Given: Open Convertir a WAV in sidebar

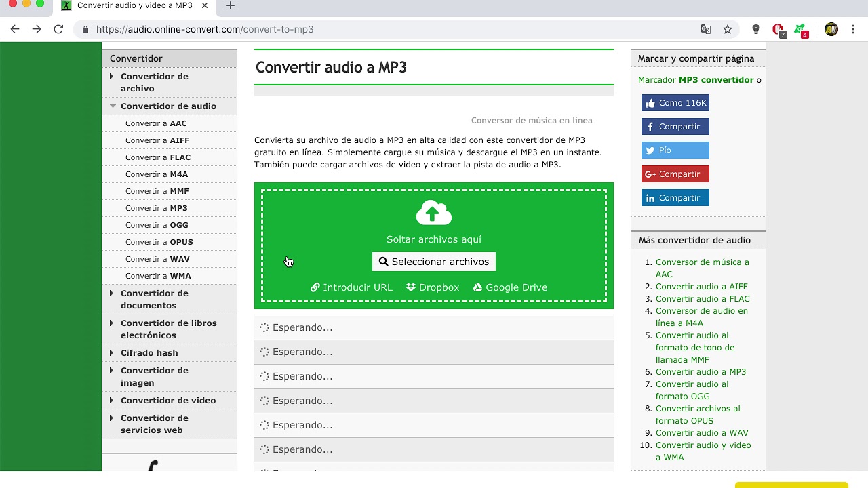Looking at the screenshot, I should pos(157,259).
